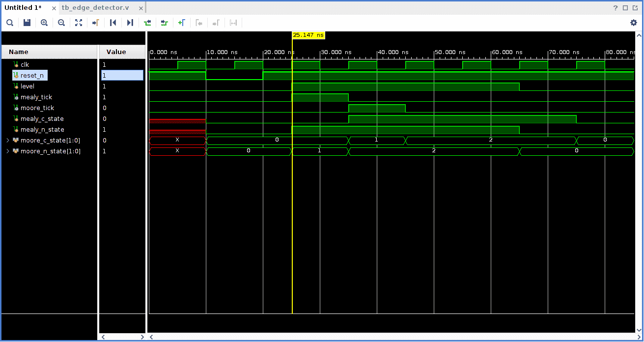644x342 pixels.
Task: Click the previous marker toolbar icon
Action: pos(199,23)
